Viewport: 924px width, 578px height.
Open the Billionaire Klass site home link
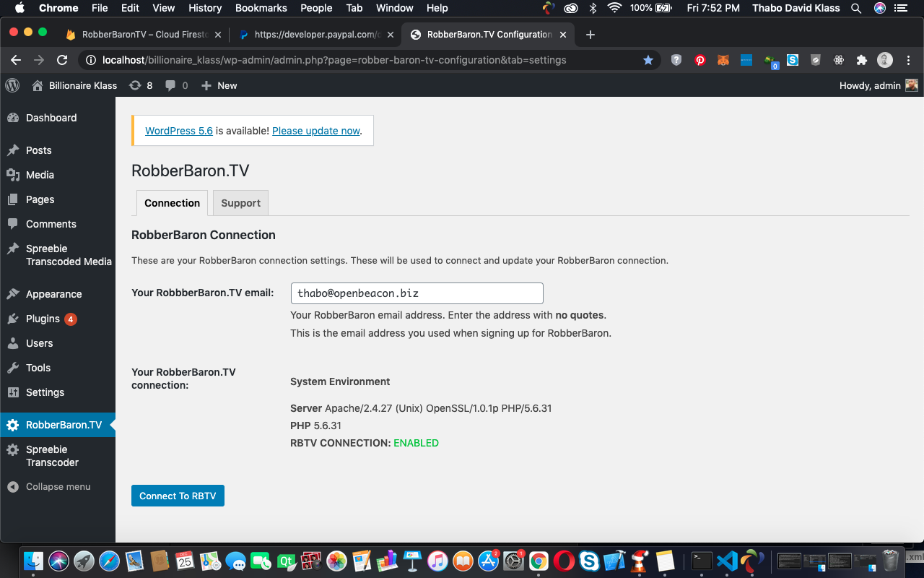click(x=74, y=85)
